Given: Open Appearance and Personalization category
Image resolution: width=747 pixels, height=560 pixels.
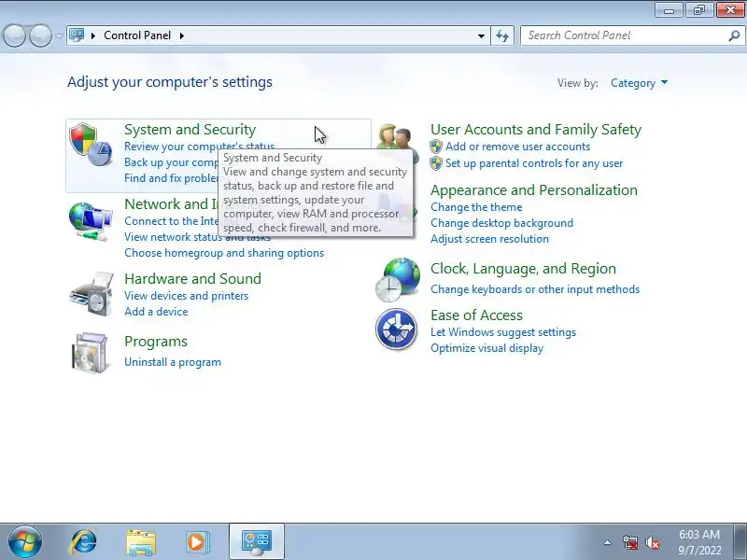Looking at the screenshot, I should coord(534,190).
